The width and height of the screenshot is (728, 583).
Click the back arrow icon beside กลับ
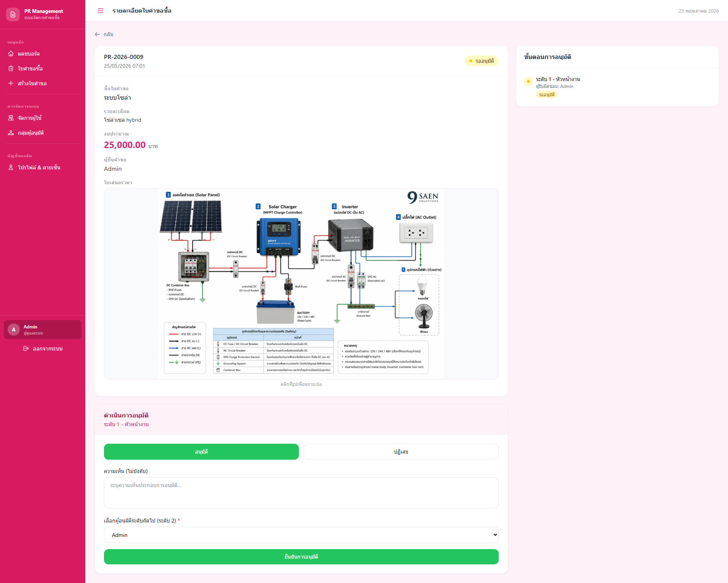(x=97, y=34)
